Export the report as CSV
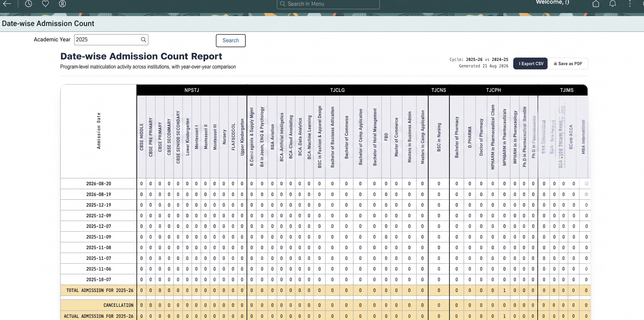The image size is (644, 320). click(530, 64)
